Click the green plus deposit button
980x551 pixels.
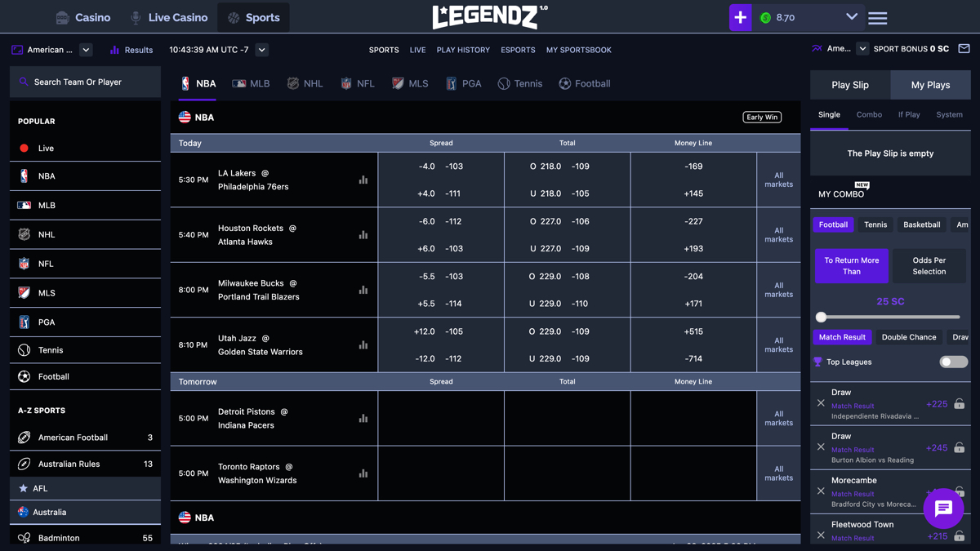[x=740, y=17]
